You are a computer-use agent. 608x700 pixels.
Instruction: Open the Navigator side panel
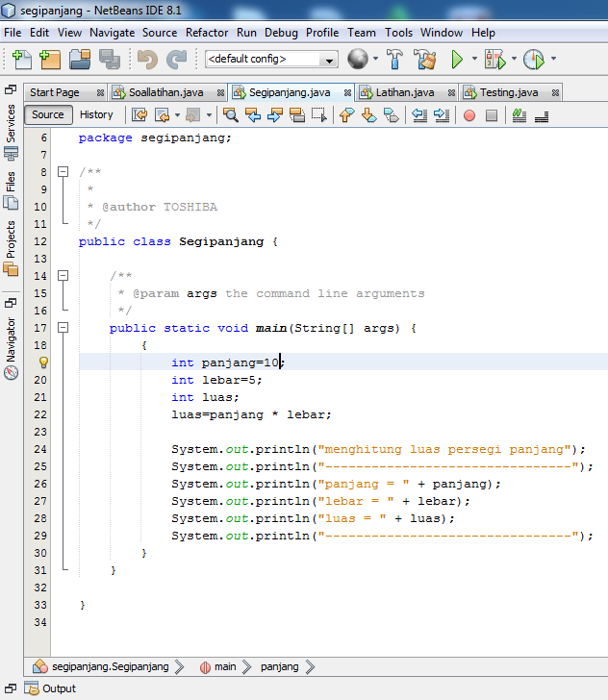[x=11, y=337]
